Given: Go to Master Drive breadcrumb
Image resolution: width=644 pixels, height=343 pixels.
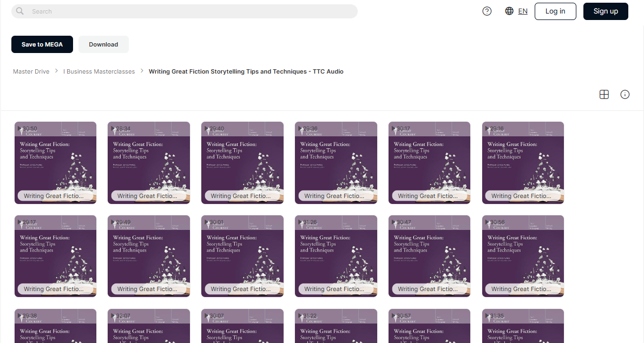Looking at the screenshot, I should click(31, 71).
